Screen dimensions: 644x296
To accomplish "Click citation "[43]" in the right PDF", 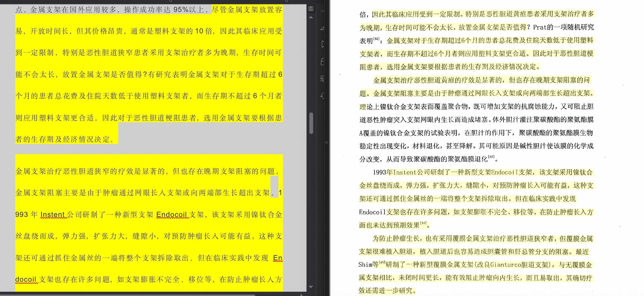I will point(491,157).
